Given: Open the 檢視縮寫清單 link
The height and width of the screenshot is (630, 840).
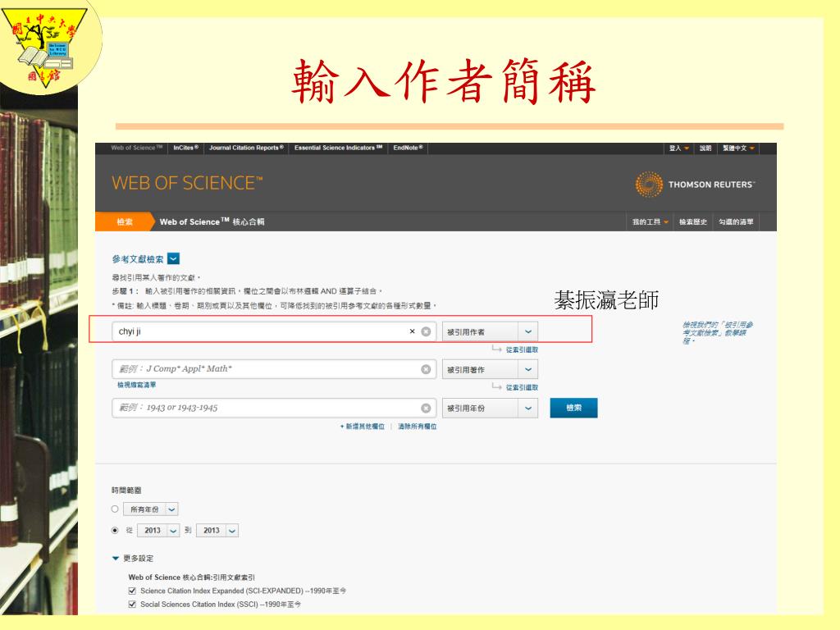Looking at the screenshot, I should click(x=137, y=385).
